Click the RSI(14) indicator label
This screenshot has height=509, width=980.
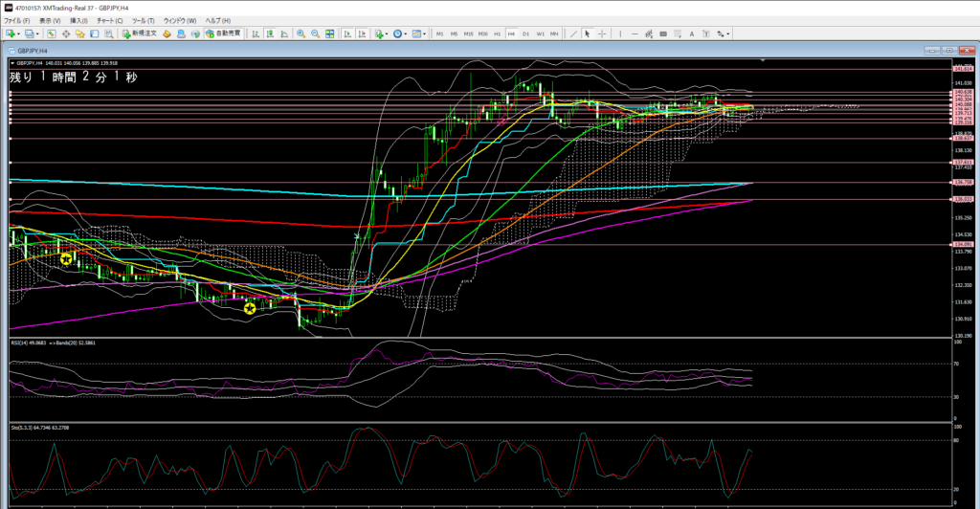(29, 343)
